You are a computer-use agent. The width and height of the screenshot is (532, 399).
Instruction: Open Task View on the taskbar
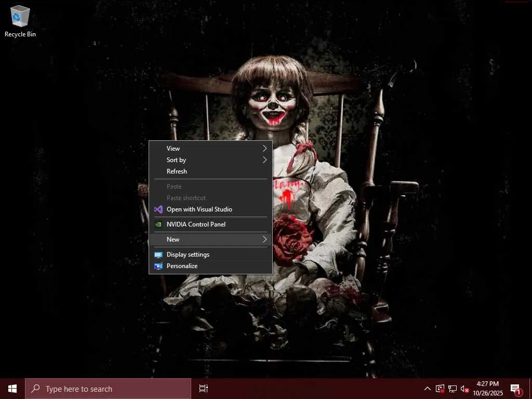tap(204, 389)
